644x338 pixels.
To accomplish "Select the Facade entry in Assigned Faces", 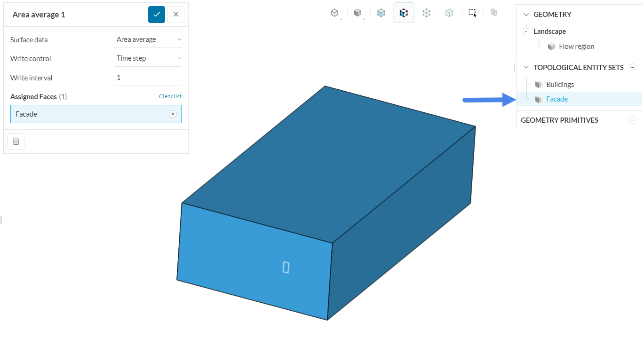I will [x=96, y=114].
